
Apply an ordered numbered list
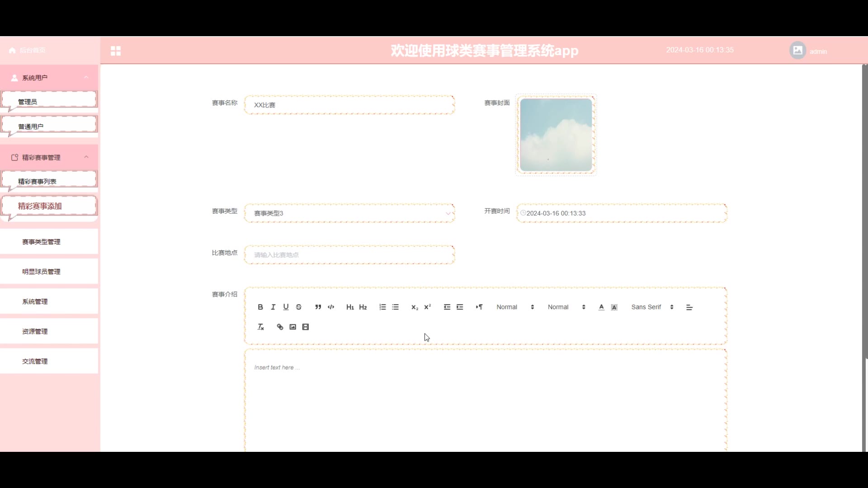382,307
